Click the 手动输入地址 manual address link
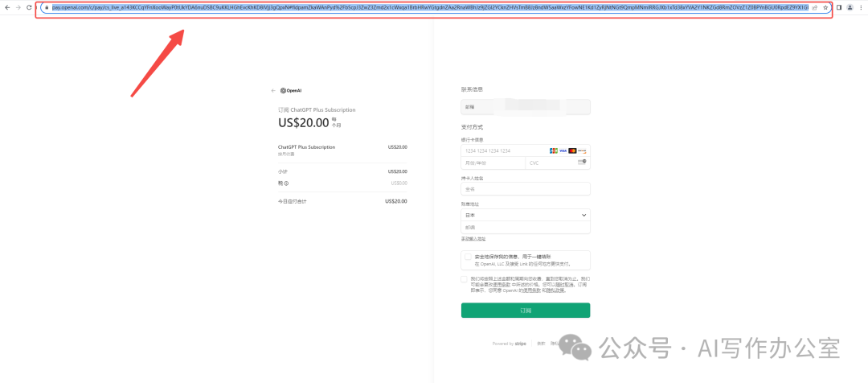Viewport: 868px width, 383px height. point(473,239)
